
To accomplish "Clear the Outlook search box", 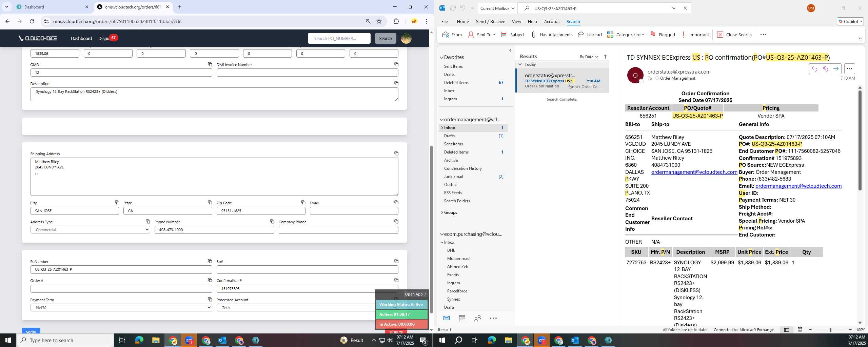I will click(685, 8).
